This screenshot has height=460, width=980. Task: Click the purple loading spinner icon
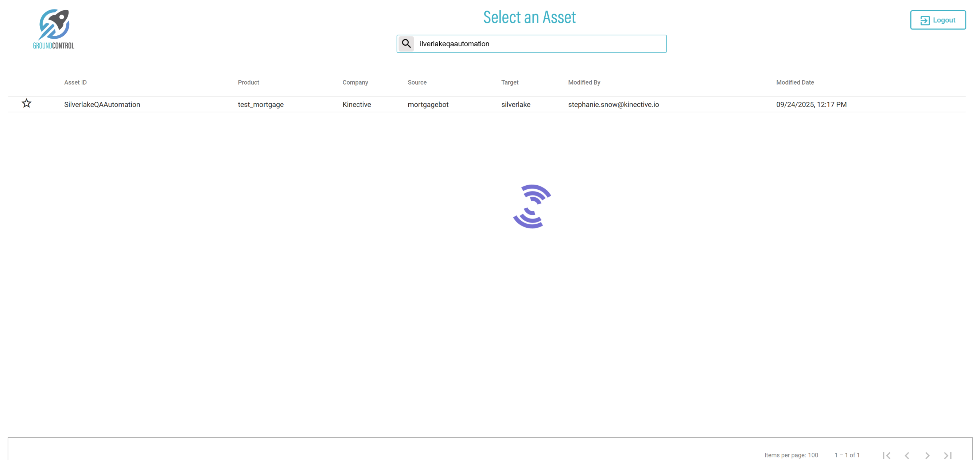(532, 206)
